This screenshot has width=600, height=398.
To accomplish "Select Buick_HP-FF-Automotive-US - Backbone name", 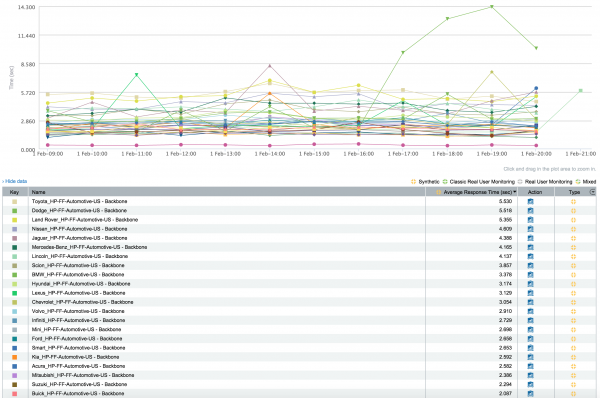I will (78, 393).
